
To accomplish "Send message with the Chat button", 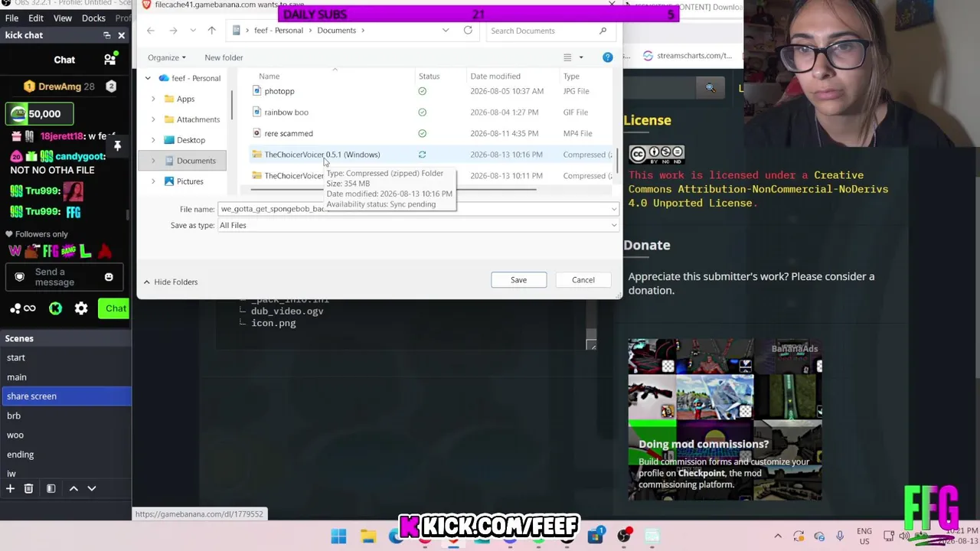I will (x=116, y=308).
